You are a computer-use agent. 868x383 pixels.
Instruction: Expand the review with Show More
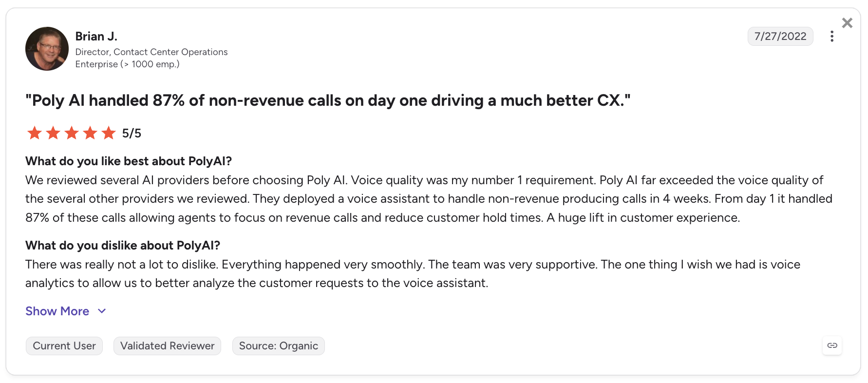tap(57, 311)
